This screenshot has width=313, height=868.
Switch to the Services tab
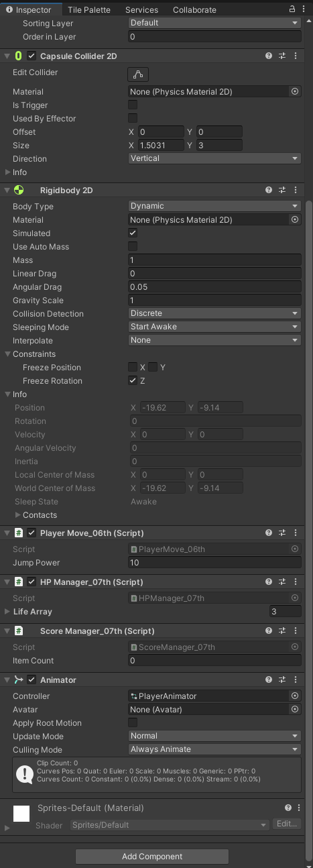click(x=142, y=9)
